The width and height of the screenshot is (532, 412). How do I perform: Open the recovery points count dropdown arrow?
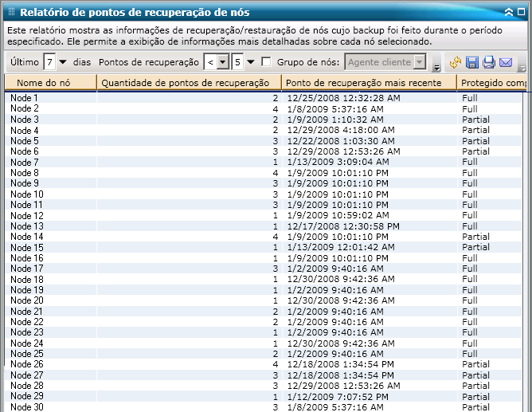(x=250, y=62)
